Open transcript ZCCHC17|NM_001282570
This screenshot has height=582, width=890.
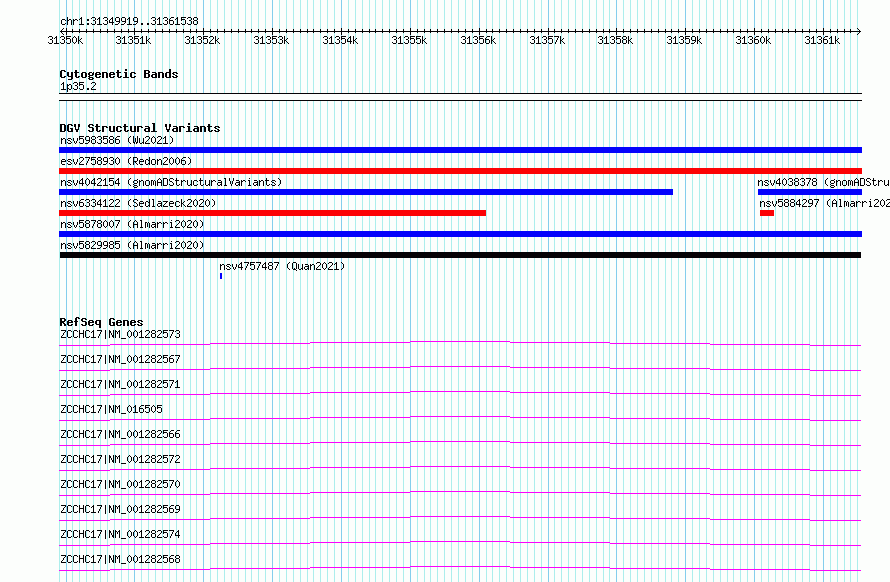point(120,484)
